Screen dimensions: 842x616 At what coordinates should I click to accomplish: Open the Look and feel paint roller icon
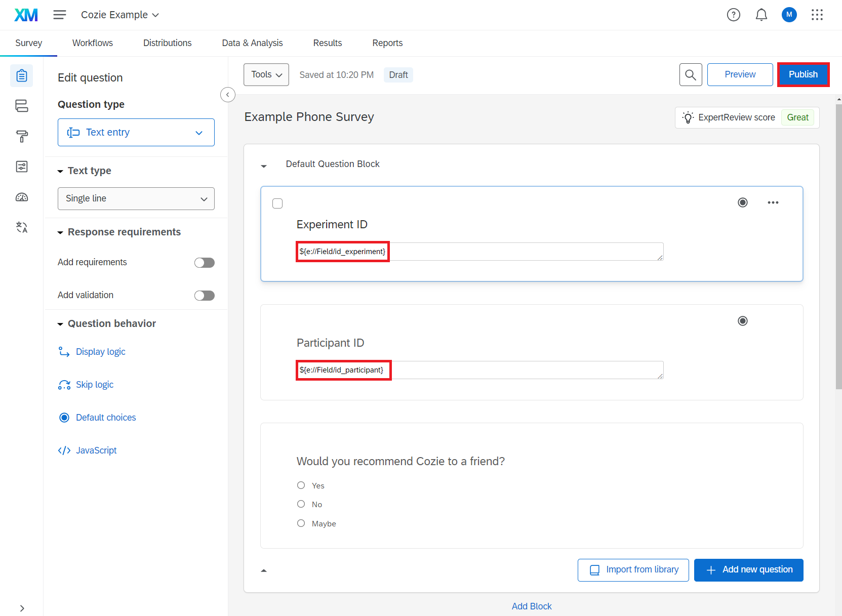click(22, 136)
